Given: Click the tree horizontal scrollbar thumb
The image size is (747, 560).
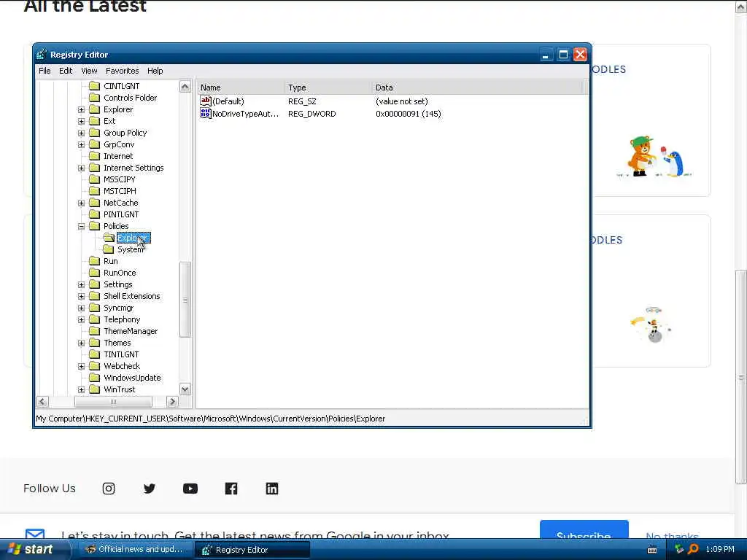Looking at the screenshot, I should click(113, 402).
